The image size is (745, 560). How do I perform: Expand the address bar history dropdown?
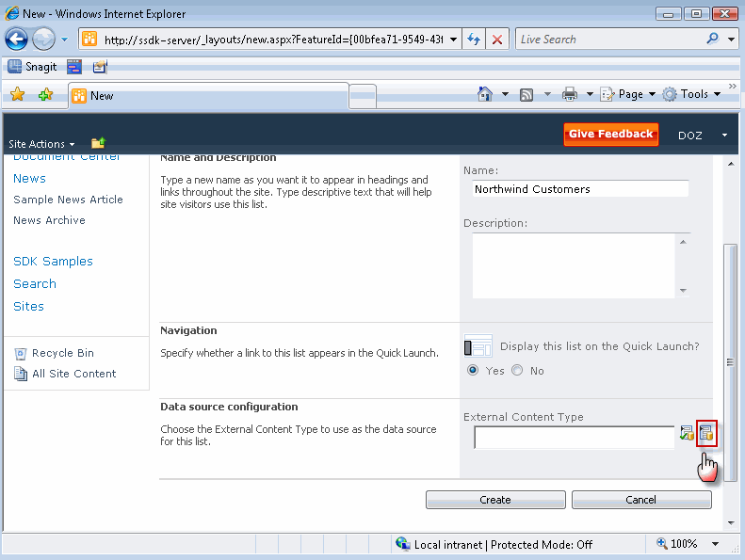[453, 40]
